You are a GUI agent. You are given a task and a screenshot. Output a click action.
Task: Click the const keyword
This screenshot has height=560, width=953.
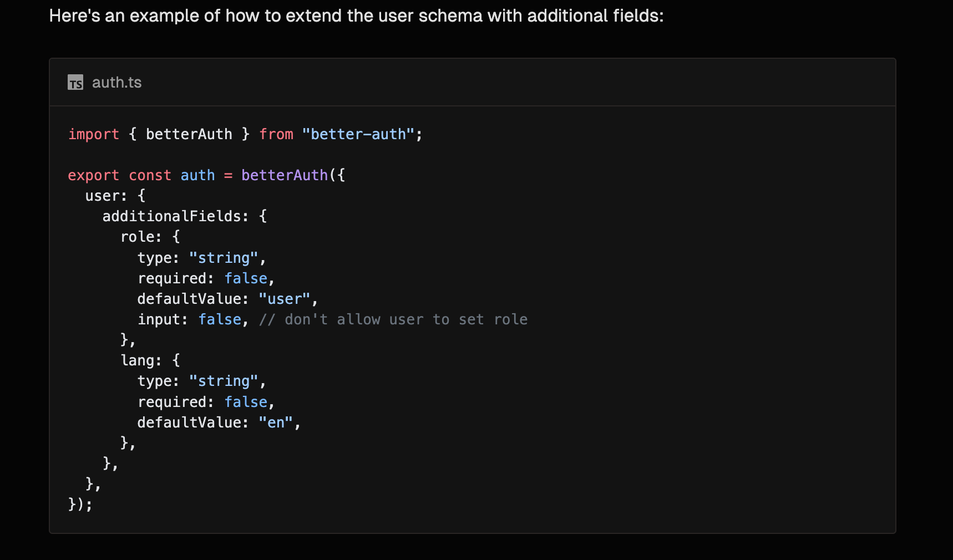pyautogui.click(x=150, y=175)
